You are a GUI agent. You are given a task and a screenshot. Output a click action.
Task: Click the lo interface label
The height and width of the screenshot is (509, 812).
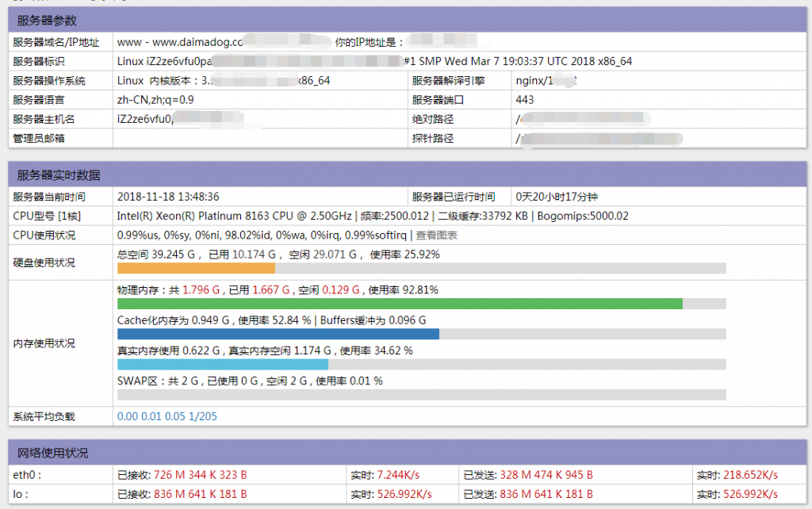pyautogui.click(x=20, y=494)
